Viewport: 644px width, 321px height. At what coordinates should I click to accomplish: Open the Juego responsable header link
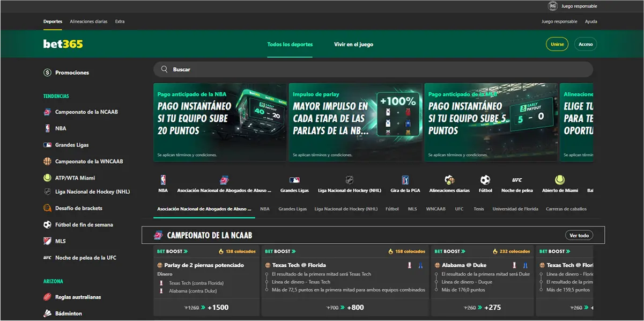[x=559, y=21]
